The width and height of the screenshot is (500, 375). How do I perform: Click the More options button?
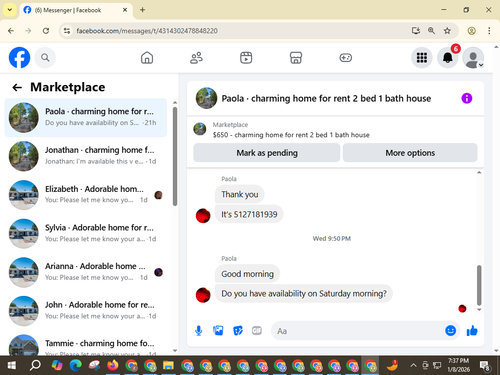pyautogui.click(x=410, y=153)
